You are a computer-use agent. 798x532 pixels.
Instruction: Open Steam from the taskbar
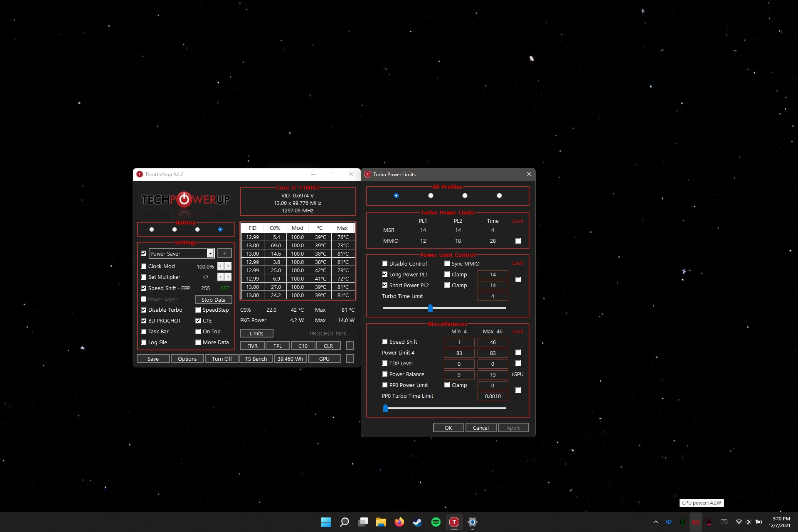coord(417,522)
